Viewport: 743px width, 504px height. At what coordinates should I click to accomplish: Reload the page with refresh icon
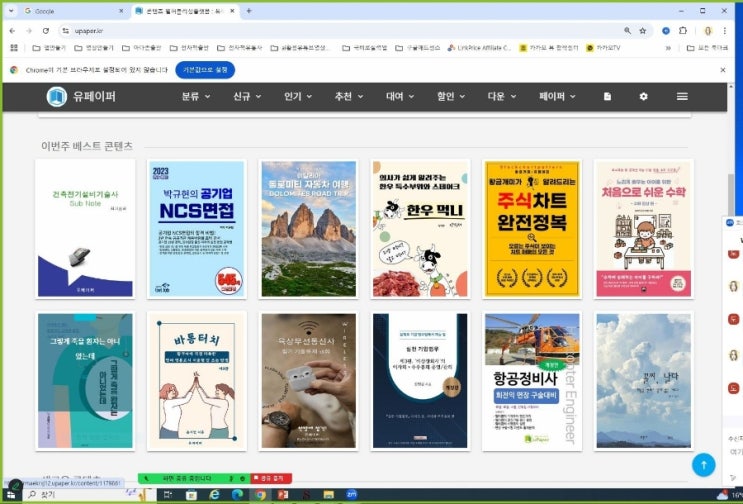(45, 31)
